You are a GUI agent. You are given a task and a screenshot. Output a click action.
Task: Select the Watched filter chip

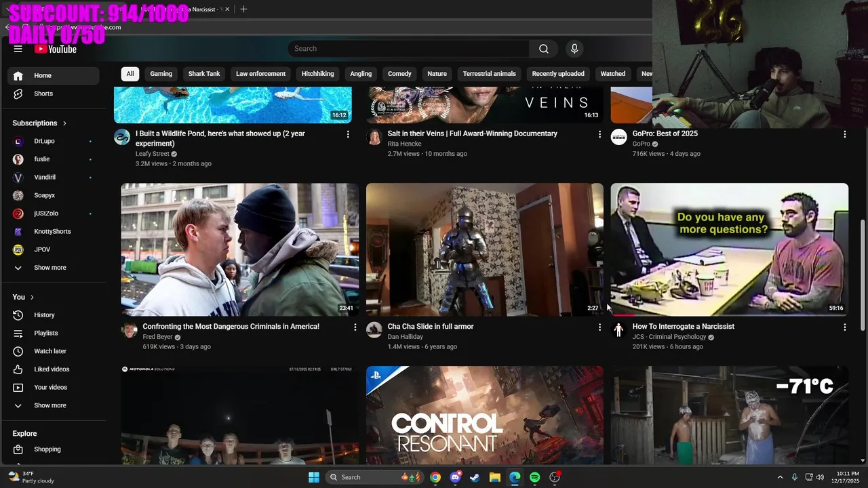point(613,74)
